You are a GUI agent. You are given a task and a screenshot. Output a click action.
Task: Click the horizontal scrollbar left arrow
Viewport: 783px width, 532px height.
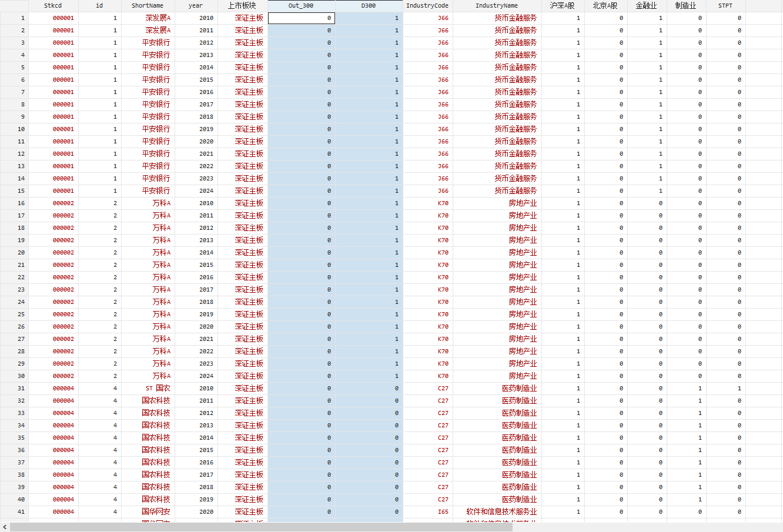(x=5, y=527)
